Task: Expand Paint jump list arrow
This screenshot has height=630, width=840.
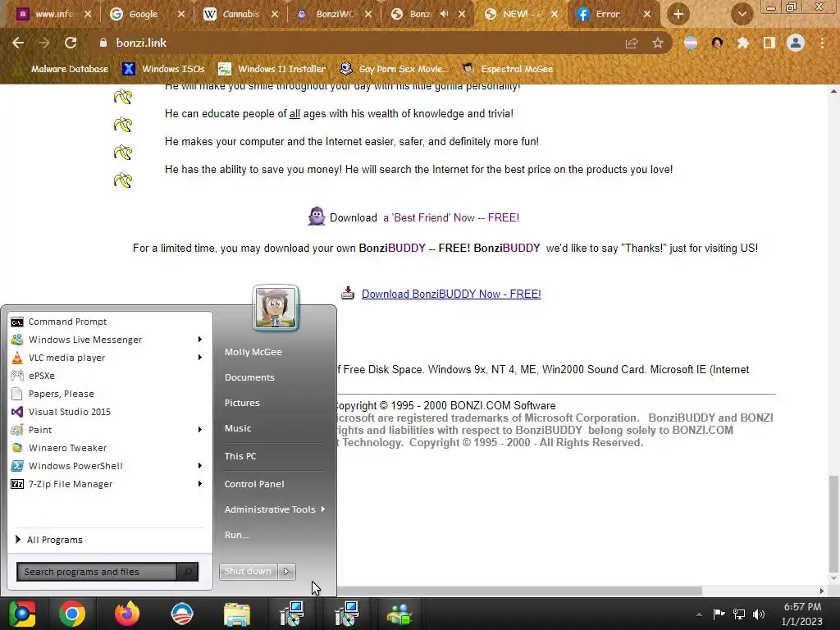Action: coord(200,430)
